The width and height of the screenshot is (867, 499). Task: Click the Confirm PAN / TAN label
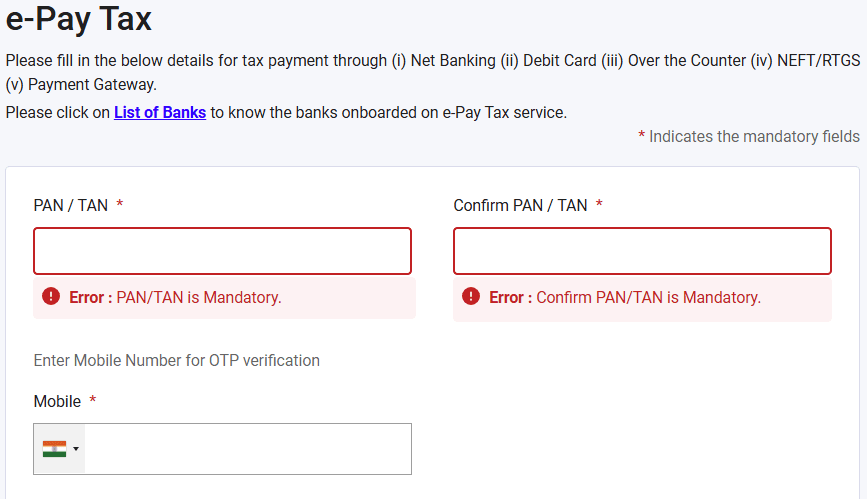[520, 205]
